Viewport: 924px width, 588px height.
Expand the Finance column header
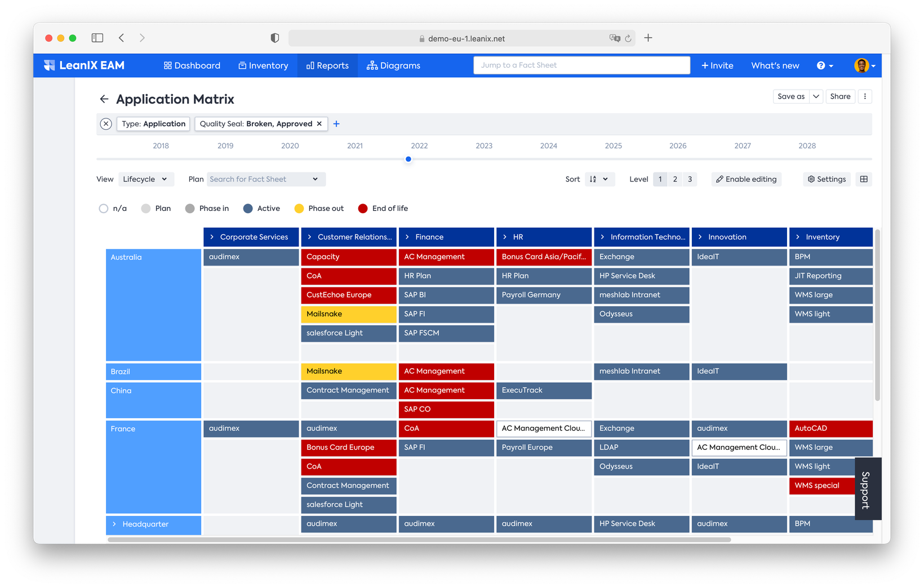(407, 237)
